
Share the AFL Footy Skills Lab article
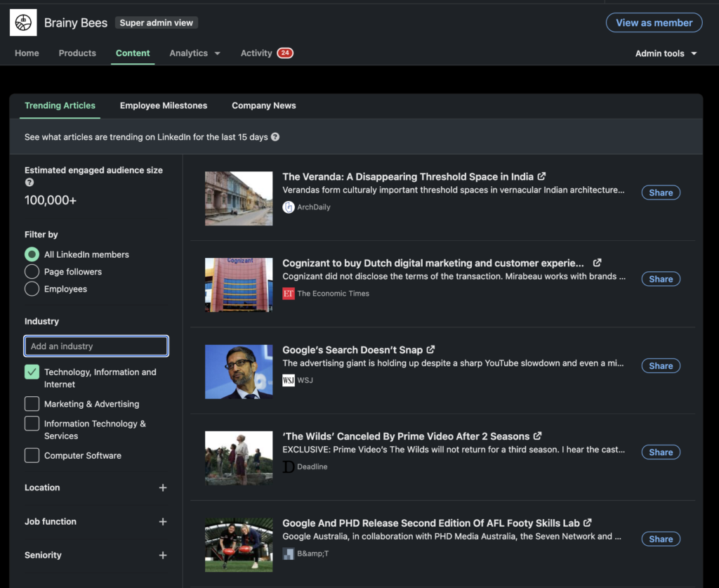[x=661, y=539]
